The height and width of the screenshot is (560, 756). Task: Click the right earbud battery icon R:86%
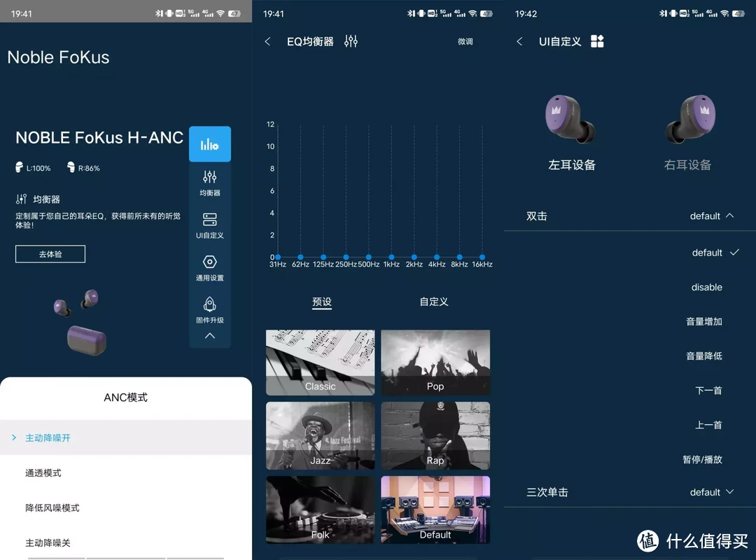click(x=71, y=167)
